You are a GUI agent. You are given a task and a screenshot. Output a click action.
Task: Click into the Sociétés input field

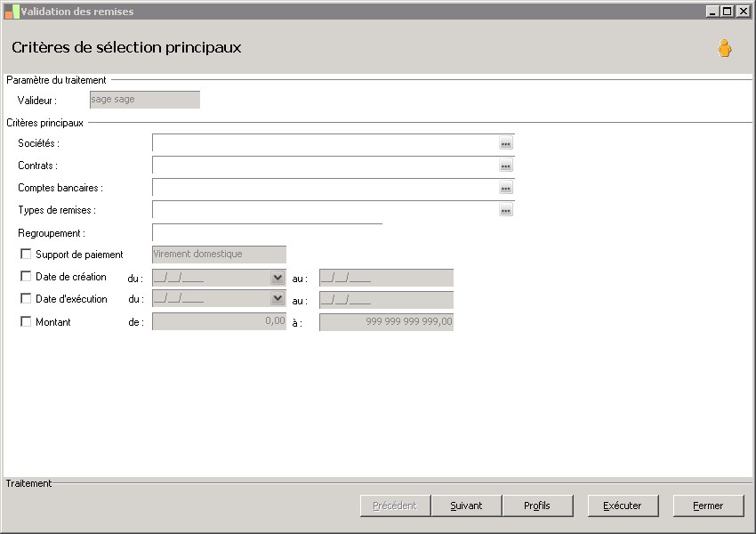coord(325,143)
